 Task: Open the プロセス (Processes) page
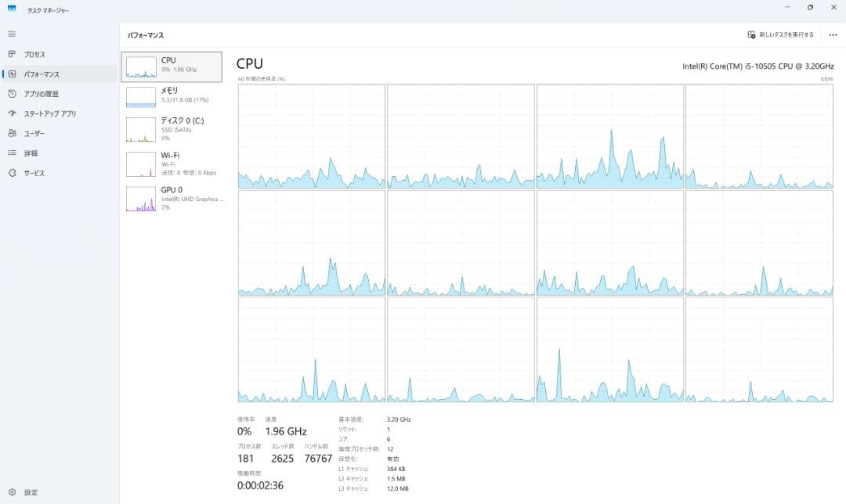34,54
